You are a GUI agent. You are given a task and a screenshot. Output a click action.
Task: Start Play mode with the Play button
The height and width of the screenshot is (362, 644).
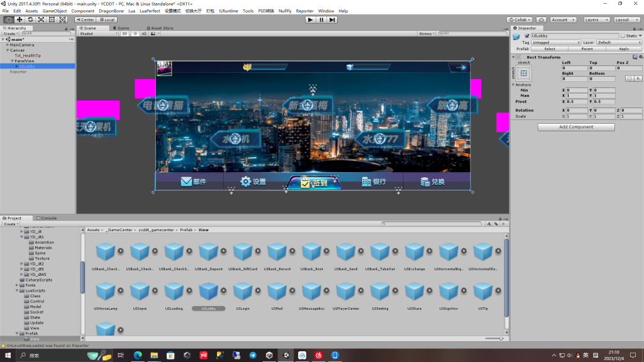point(310,19)
